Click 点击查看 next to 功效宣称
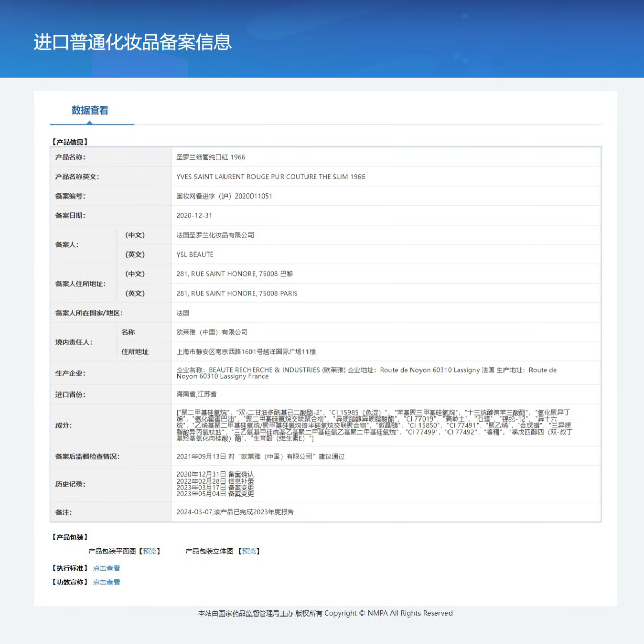 (106, 582)
